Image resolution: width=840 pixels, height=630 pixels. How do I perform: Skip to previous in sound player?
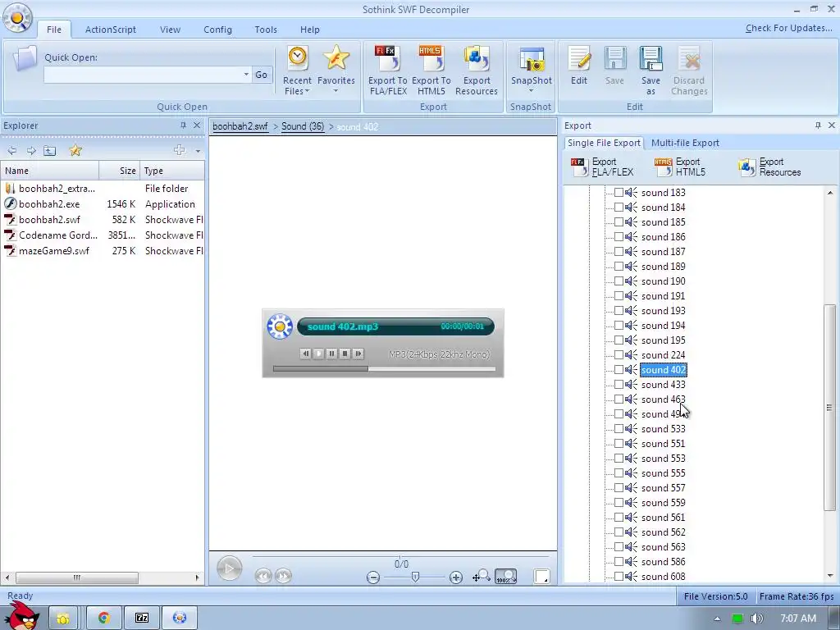[305, 354]
